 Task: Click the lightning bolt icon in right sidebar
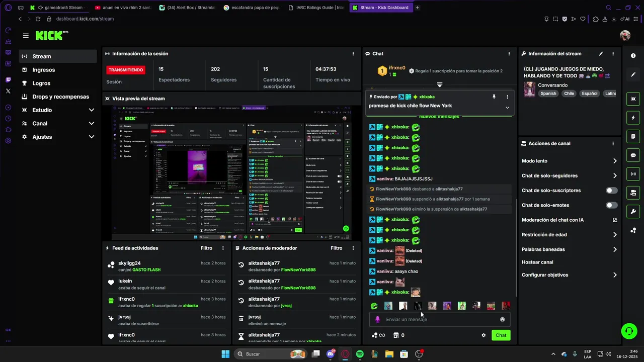pyautogui.click(x=633, y=118)
